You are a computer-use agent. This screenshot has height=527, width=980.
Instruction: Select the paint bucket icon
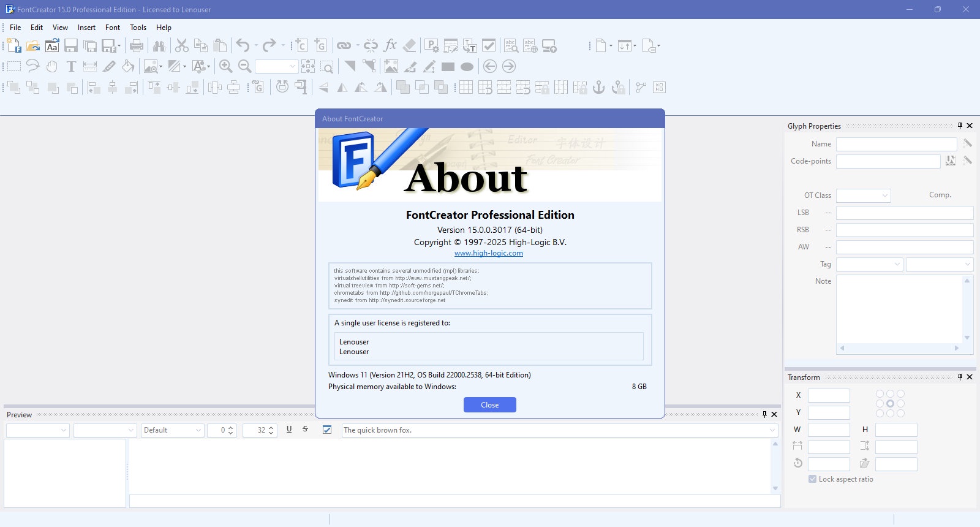tap(128, 66)
